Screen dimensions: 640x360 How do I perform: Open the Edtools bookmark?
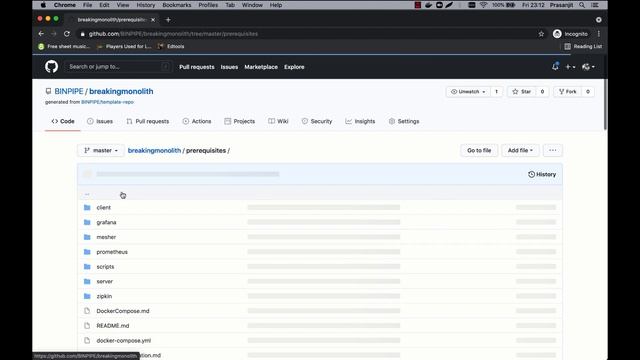(x=171, y=47)
